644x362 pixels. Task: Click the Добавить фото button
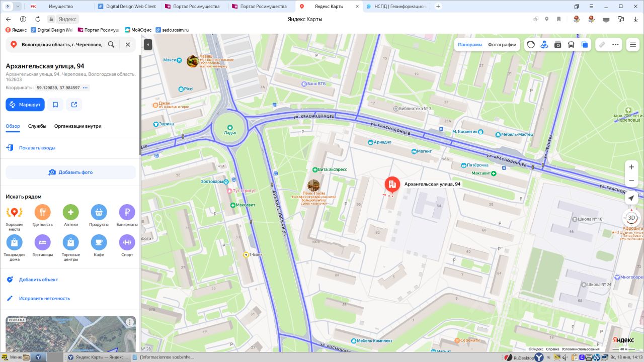(x=71, y=172)
